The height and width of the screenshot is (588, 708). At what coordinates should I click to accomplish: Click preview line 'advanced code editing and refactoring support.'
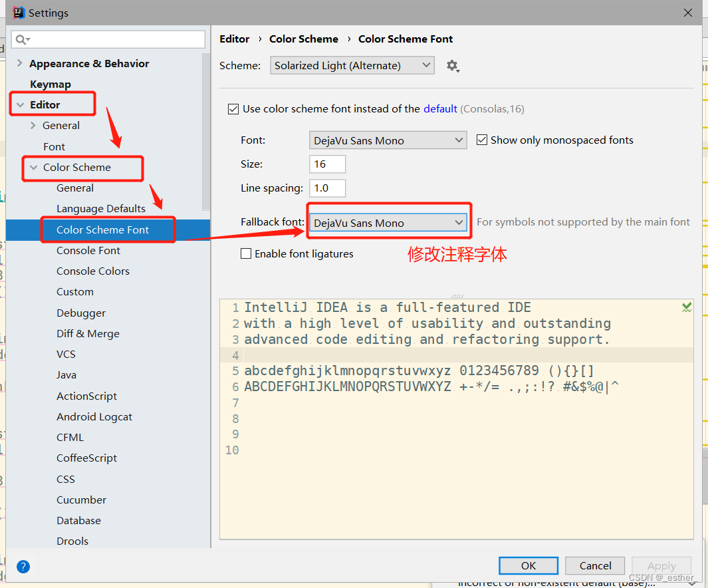point(427,340)
